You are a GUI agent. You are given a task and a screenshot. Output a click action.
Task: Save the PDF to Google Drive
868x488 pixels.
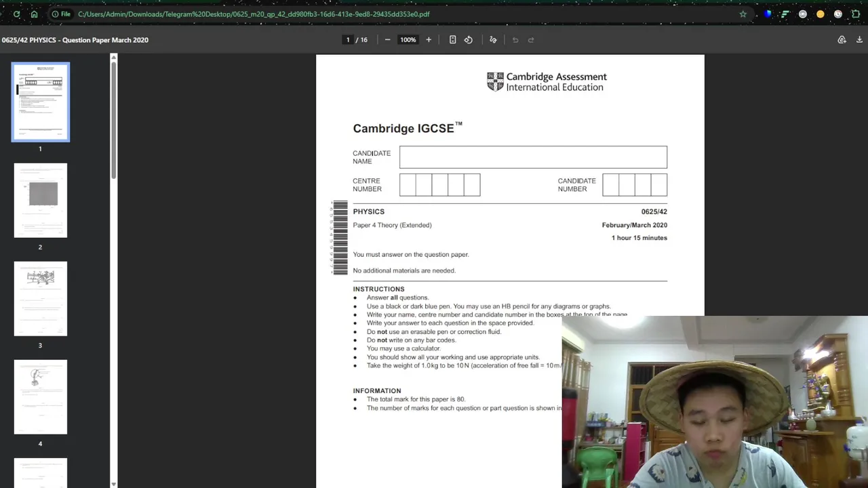coord(842,40)
